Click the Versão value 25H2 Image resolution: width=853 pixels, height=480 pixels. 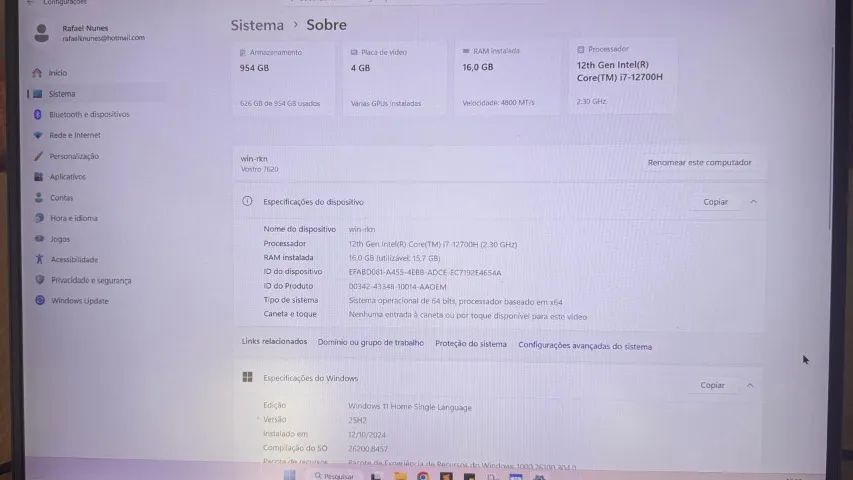click(357, 420)
